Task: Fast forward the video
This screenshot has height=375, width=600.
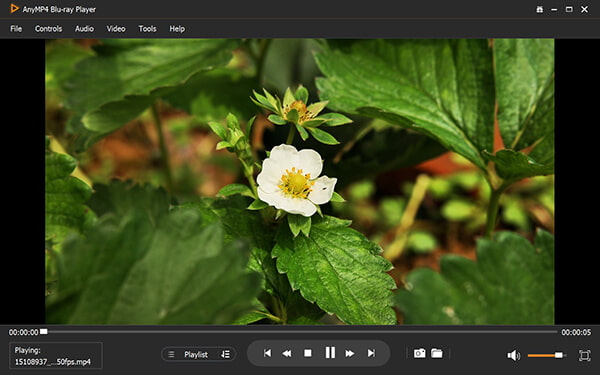Action: [350, 353]
